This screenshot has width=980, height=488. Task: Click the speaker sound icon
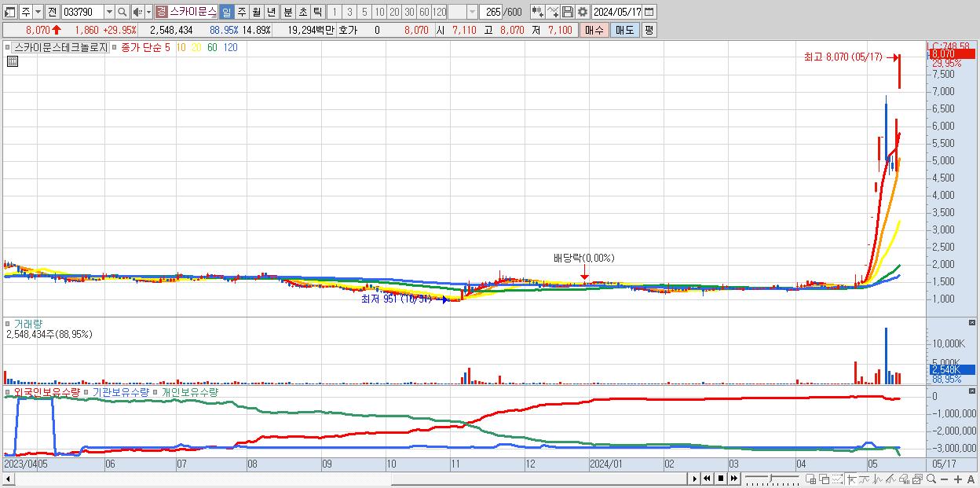coord(137,12)
